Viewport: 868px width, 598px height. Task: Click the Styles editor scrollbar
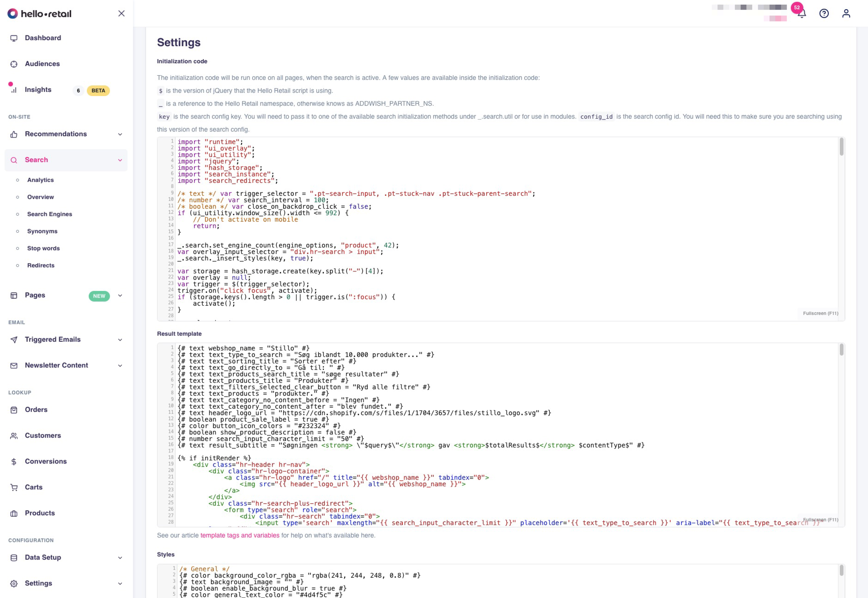click(842, 571)
